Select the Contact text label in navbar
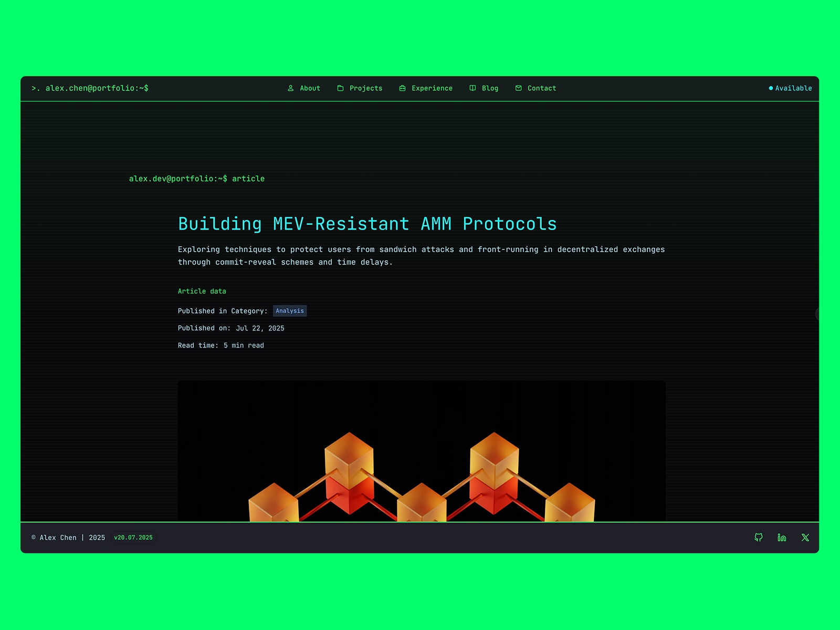 click(541, 88)
